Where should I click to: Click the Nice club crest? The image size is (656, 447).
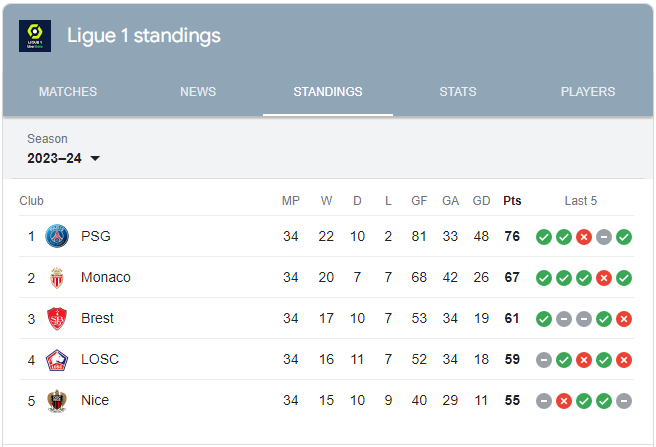tap(57, 401)
